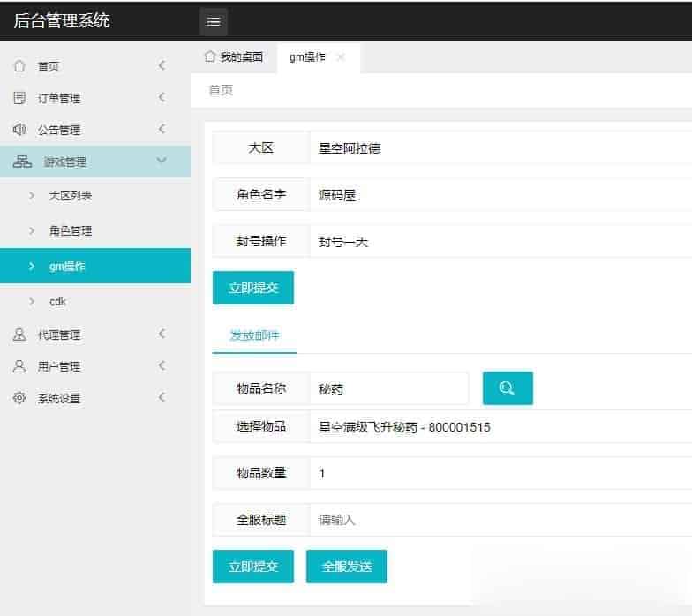The height and width of the screenshot is (616, 692).
Task: Click the home icon beside 首页
Action: 19,65
